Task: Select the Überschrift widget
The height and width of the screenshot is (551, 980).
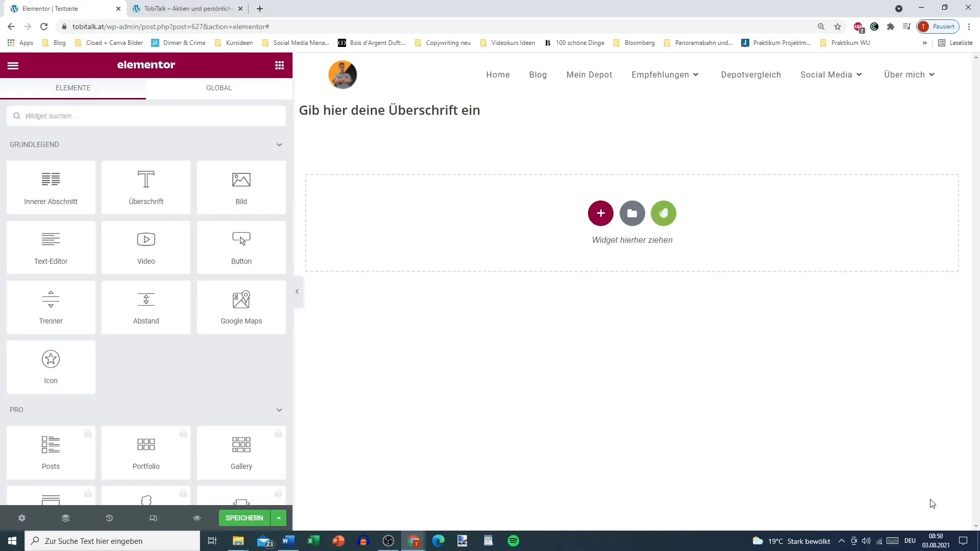Action: [146, 188]
